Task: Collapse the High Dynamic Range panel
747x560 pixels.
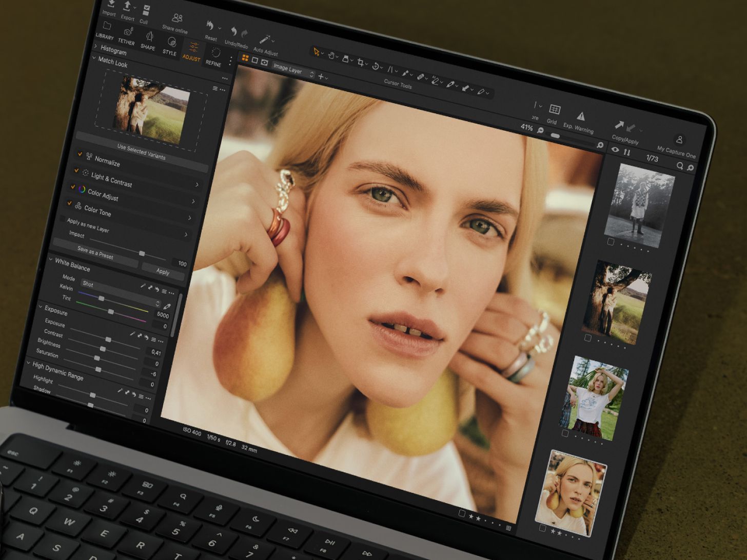Action: (x=28, y=363)
